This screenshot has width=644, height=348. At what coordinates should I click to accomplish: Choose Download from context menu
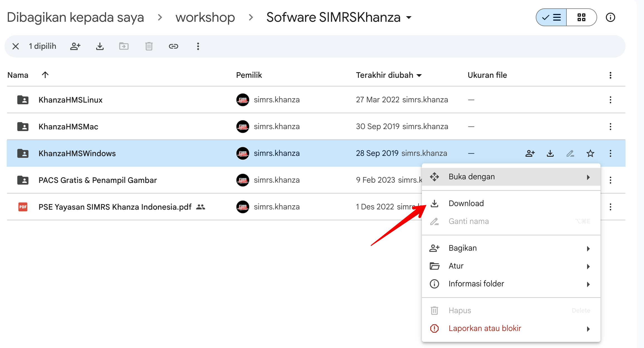(x=511, y=204)
